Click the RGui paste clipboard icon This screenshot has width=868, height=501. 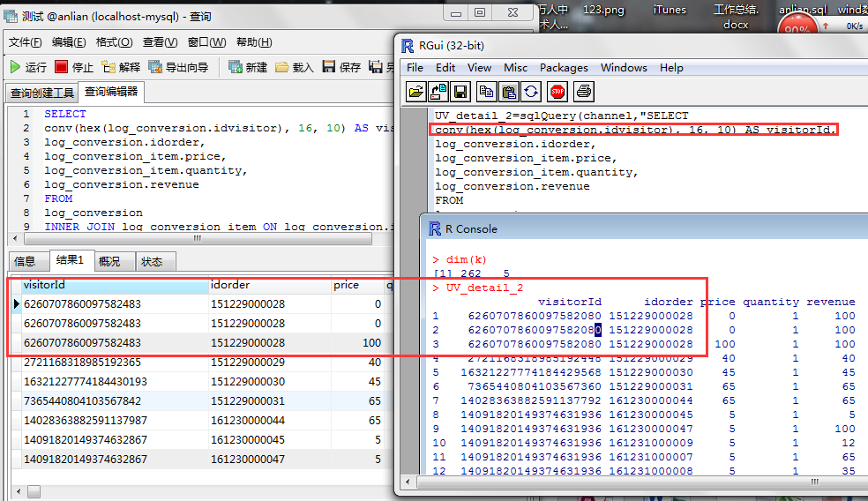508,91
